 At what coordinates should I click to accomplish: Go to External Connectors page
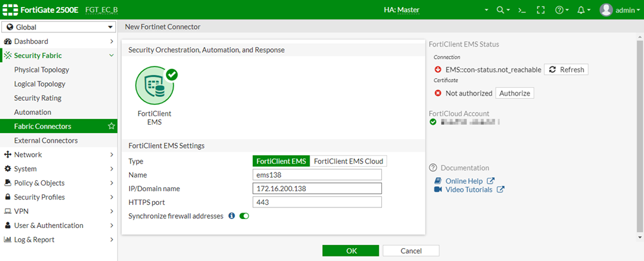click(x=46, y=140)
